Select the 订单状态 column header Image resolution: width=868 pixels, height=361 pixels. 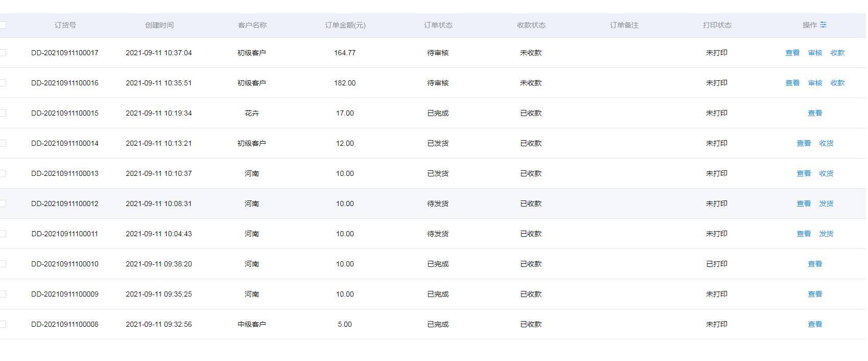coord(438,25)
